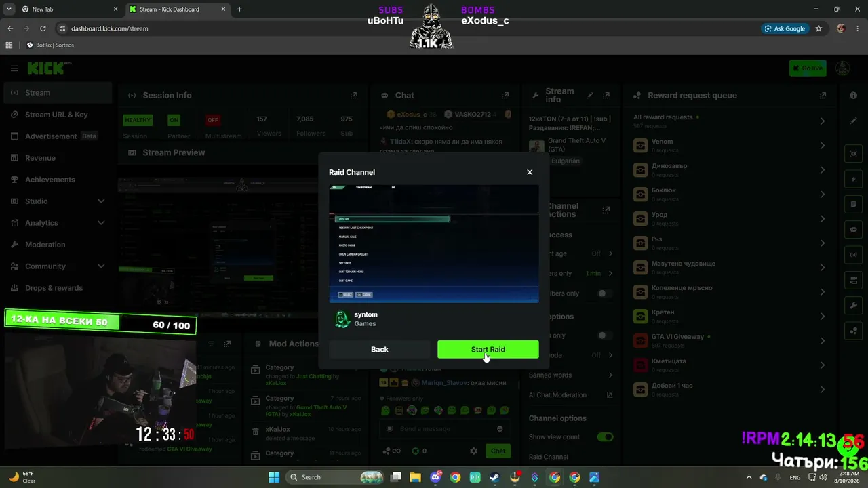Open the Windows Start menu

[274, 477]
